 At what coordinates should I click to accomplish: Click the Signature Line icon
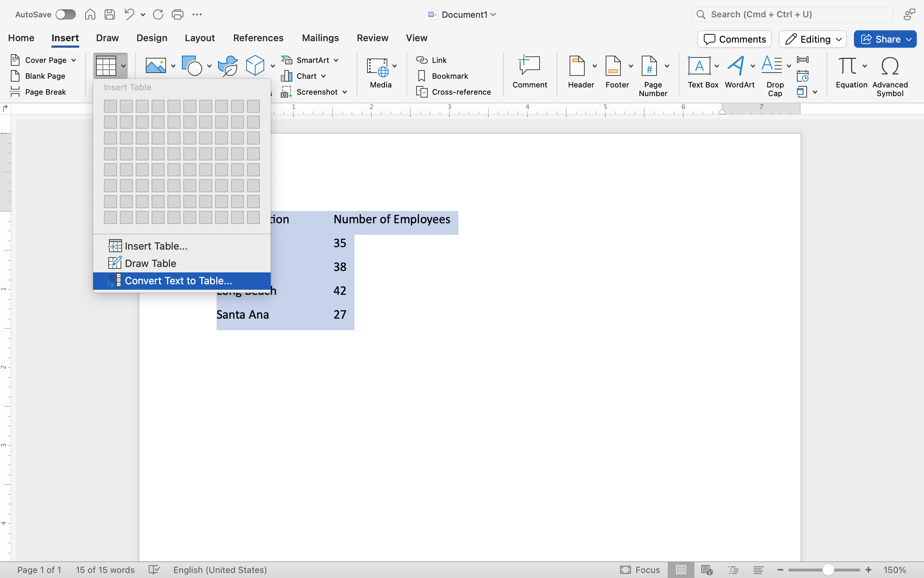click(x=803, y=60)
